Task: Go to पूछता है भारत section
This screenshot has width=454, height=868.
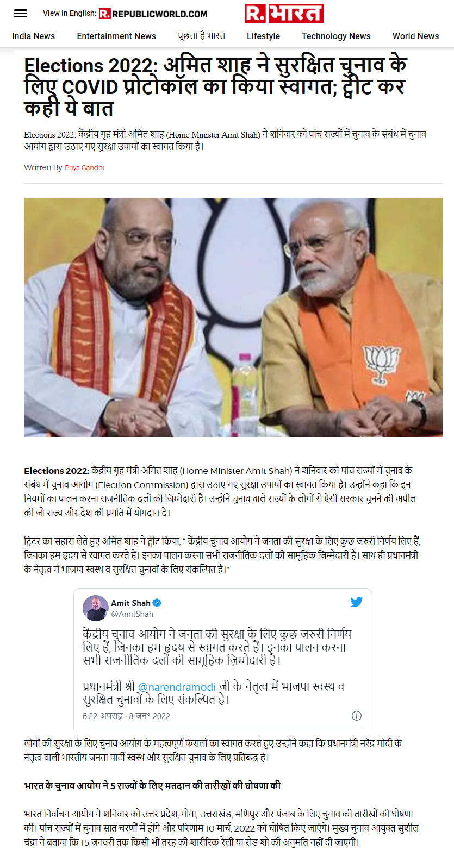Action: (201, 36)
